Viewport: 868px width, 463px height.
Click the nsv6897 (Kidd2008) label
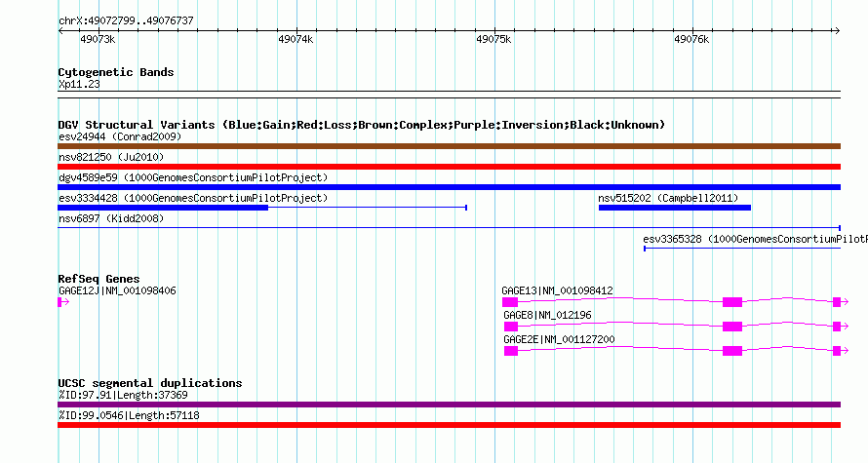[x=111, y=218]
